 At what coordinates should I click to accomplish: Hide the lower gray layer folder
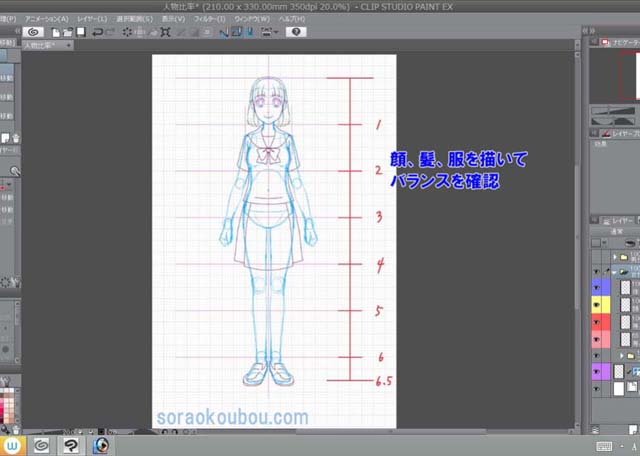[596, 356]
